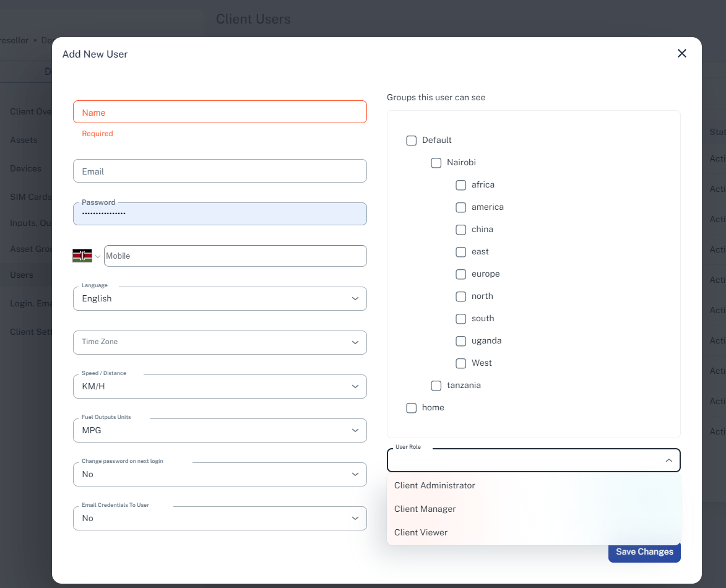
Task: Click the red 'Required' validation text
Action: [97, 133]
